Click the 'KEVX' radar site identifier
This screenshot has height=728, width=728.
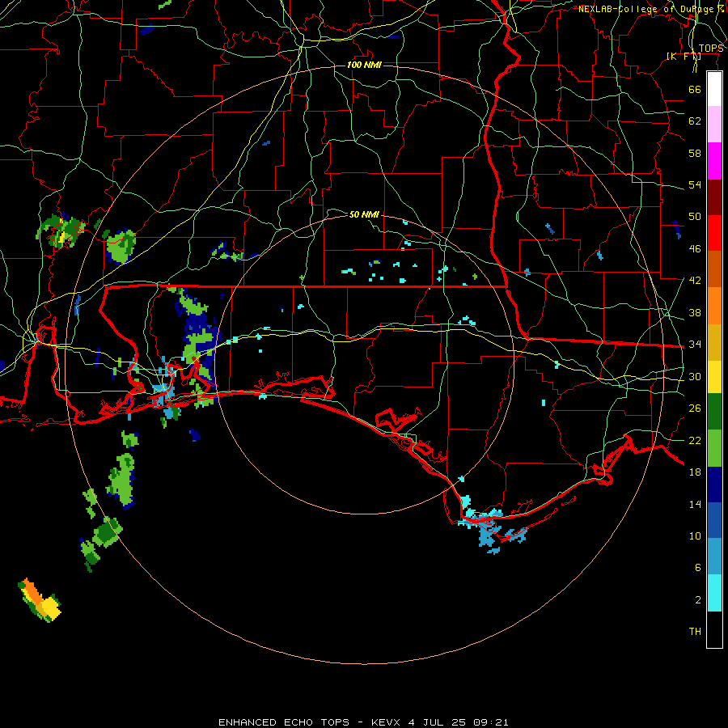(387, 722)
